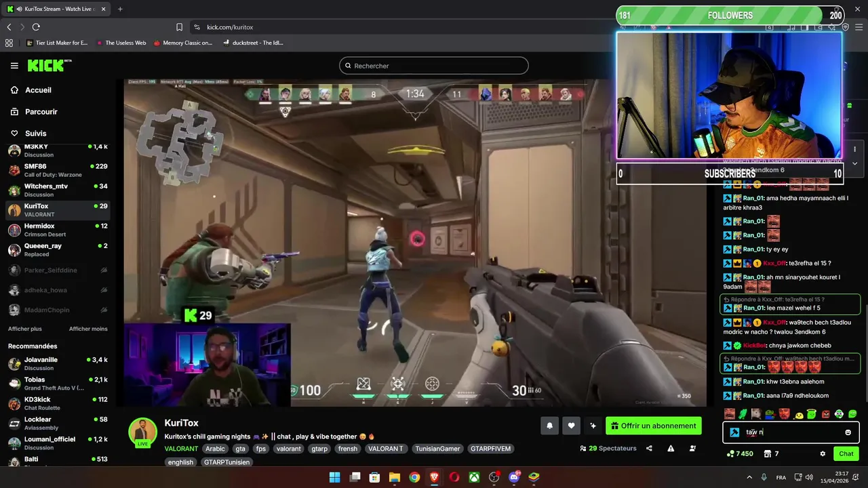Select the gta stream tag
The height and width of the screenshot is (488, 868).
(240, 449)
